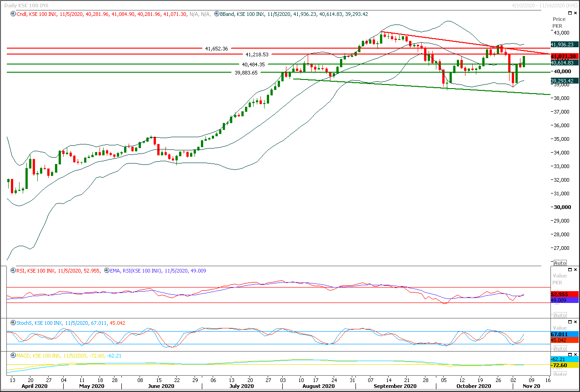Click the May 2020 time axis label

pos(93,386)
